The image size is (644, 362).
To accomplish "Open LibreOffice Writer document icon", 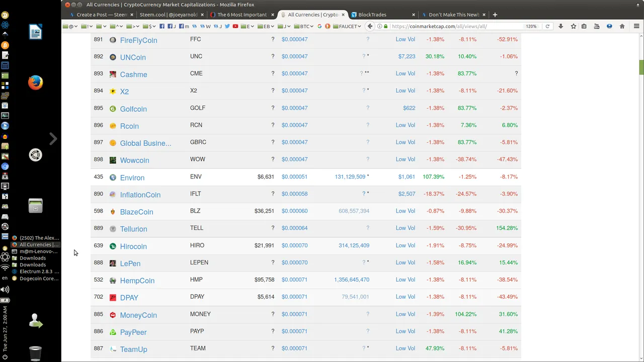I will [35, 32].
